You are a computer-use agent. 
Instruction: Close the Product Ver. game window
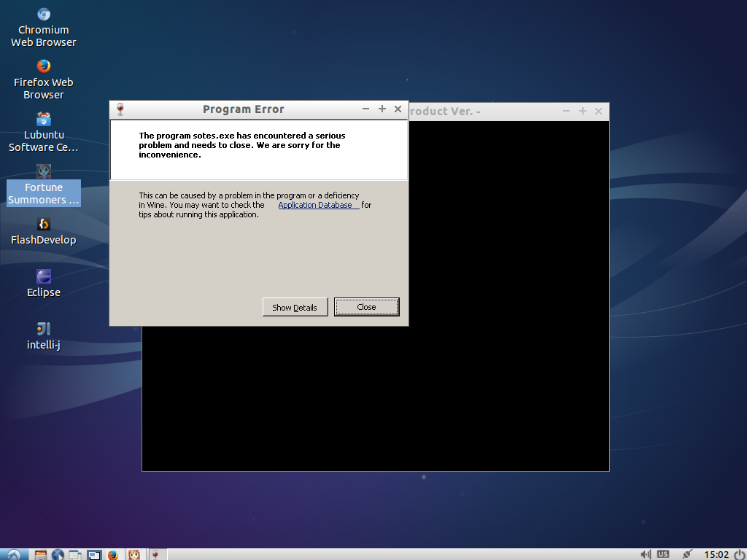598,111
